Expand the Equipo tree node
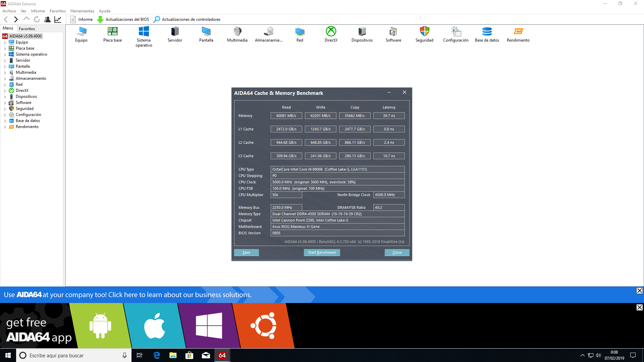This screenshot has width=644, height=362. 5,43
